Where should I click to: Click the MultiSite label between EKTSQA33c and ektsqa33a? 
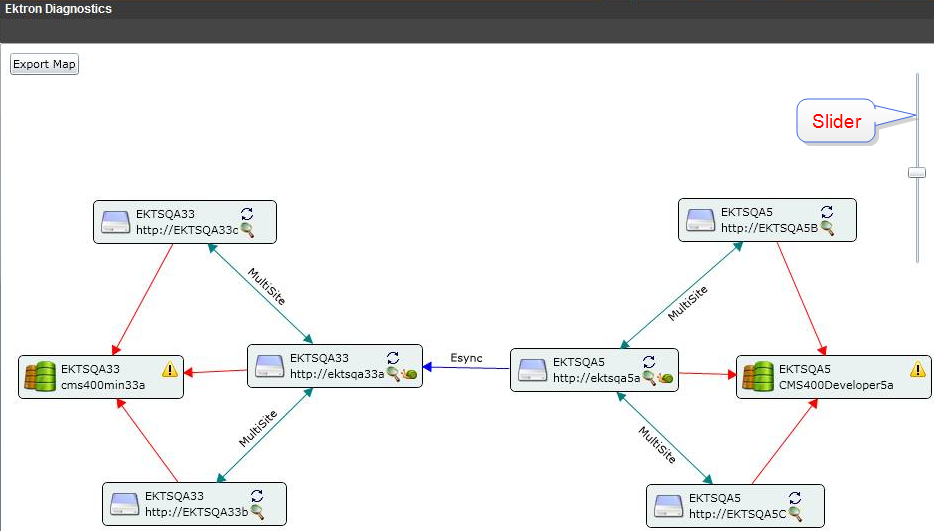pyautogui.click(x=266, y=286)
